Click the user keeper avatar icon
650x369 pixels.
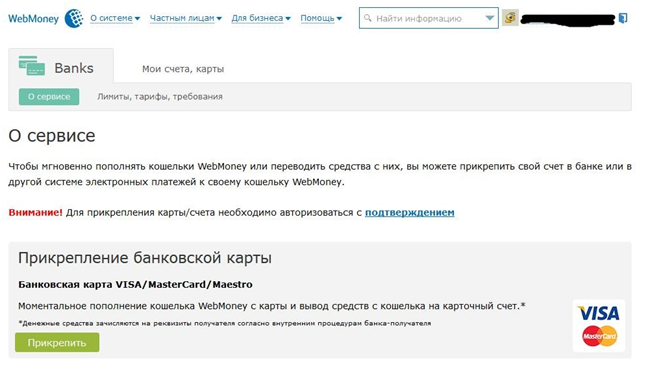(510, 18)
